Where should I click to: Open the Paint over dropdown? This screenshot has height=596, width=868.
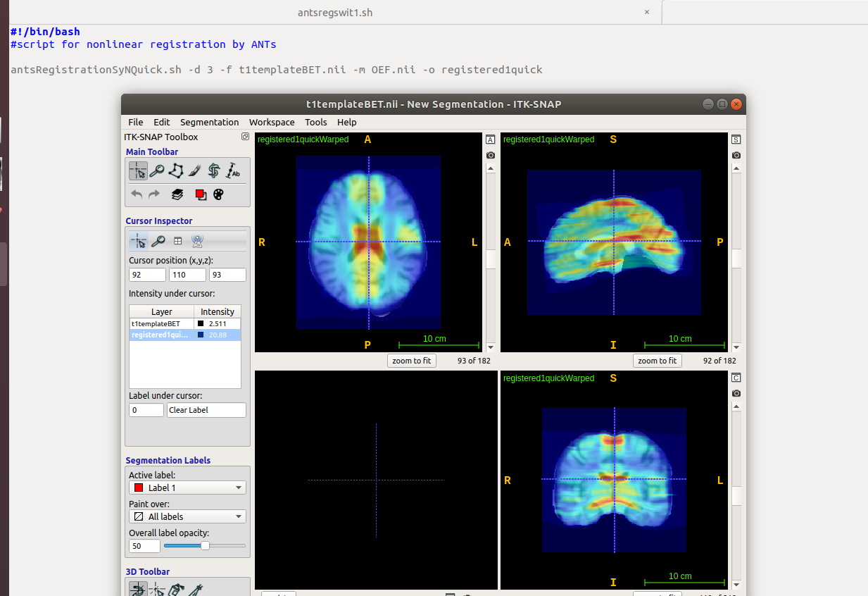(x=187, y=516)
